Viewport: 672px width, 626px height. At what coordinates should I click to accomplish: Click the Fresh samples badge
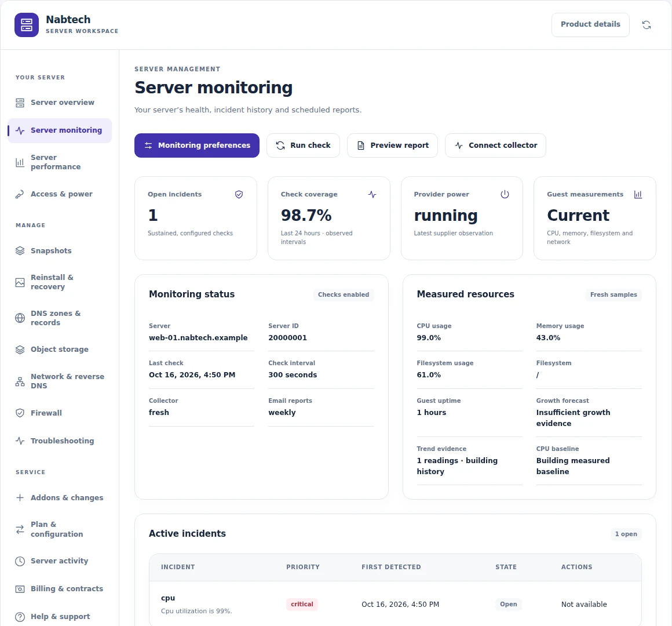(613, 294)
